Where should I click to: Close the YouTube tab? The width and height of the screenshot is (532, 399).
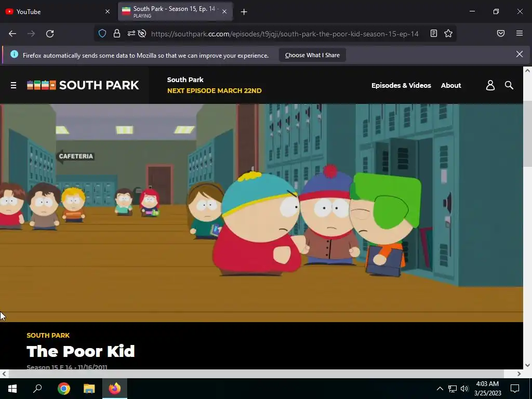(x=108, y=11)
